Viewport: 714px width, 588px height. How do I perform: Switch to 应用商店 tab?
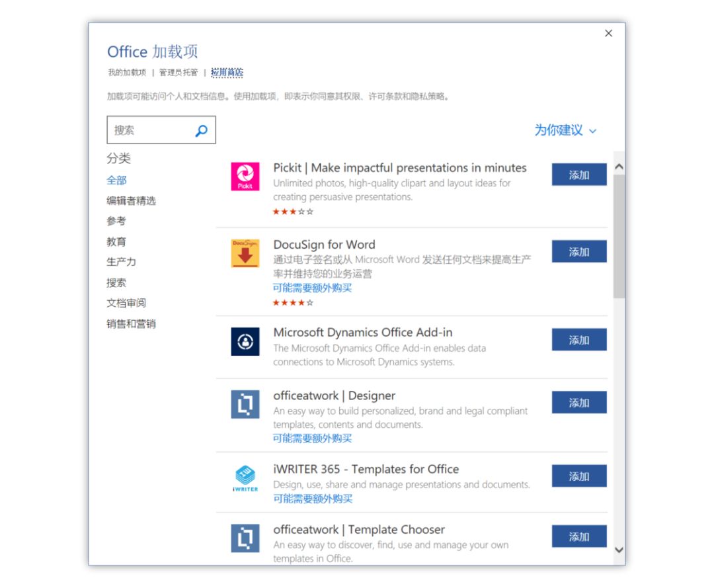[x=227, y=72]
